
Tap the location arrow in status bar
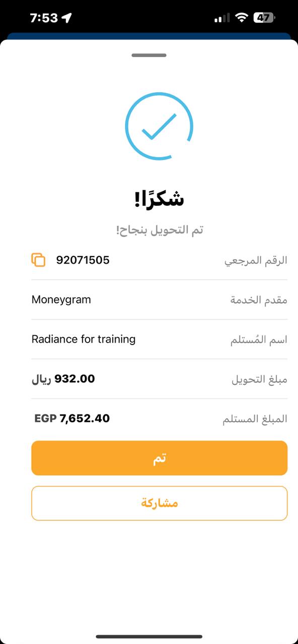coord(67,18)
